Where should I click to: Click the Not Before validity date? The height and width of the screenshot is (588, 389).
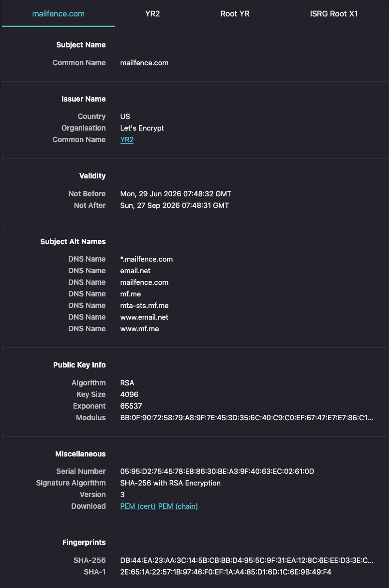click(176, 194)
